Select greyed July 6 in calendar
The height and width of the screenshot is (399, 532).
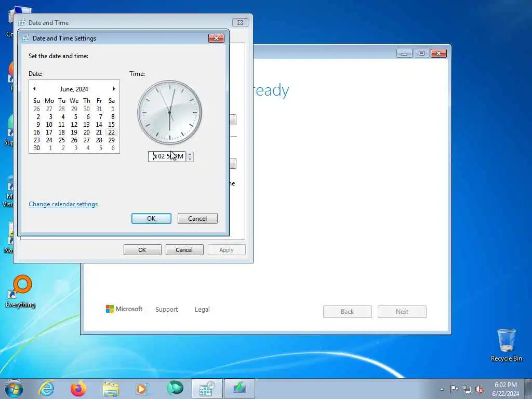[113, 148]
